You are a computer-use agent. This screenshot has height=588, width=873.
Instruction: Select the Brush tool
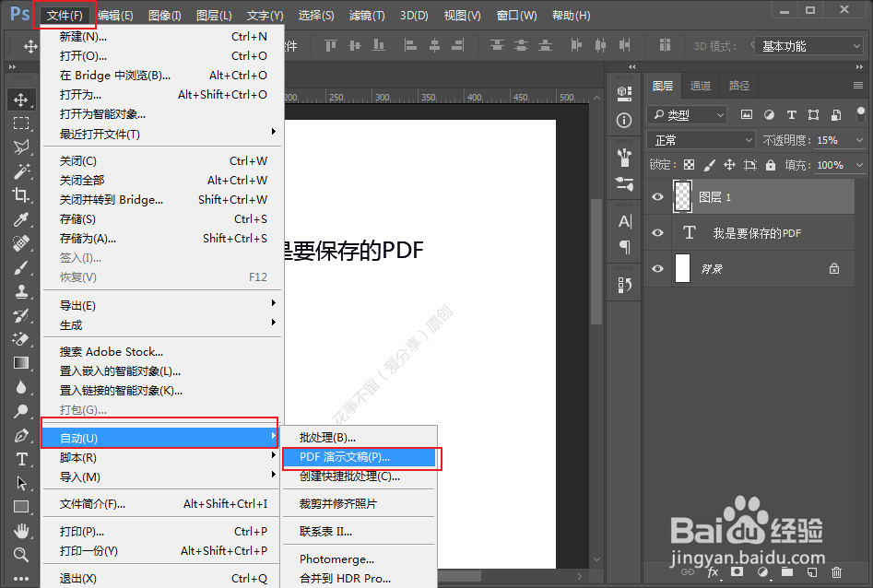click(21, 269)
